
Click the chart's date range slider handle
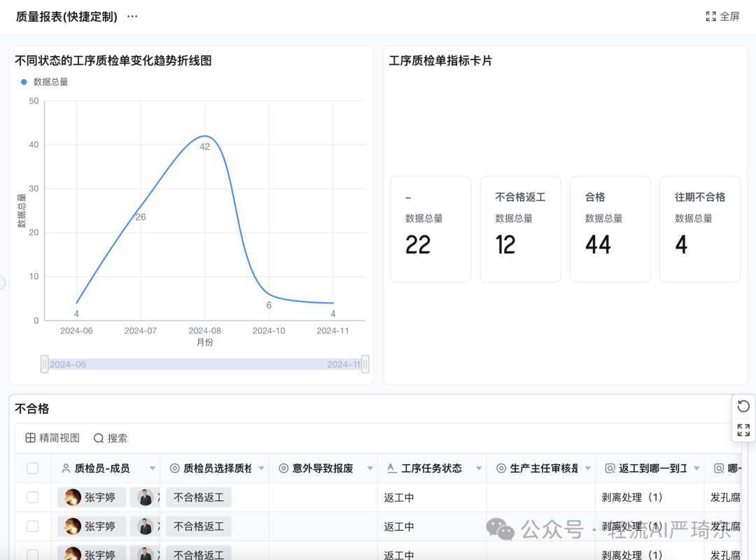(43, 364)
